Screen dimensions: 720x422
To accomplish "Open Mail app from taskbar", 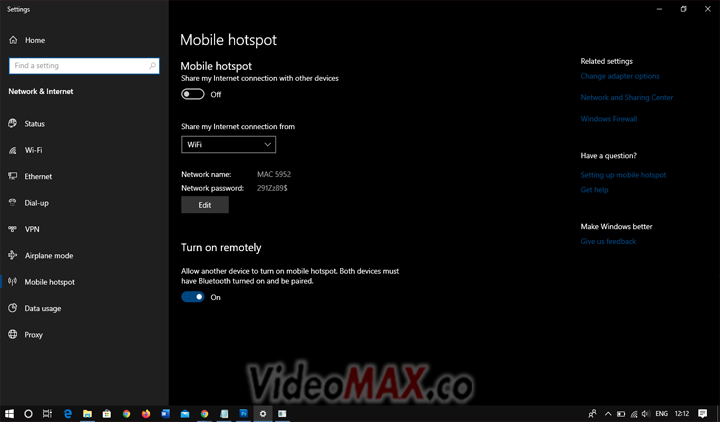I will [185, 414].
